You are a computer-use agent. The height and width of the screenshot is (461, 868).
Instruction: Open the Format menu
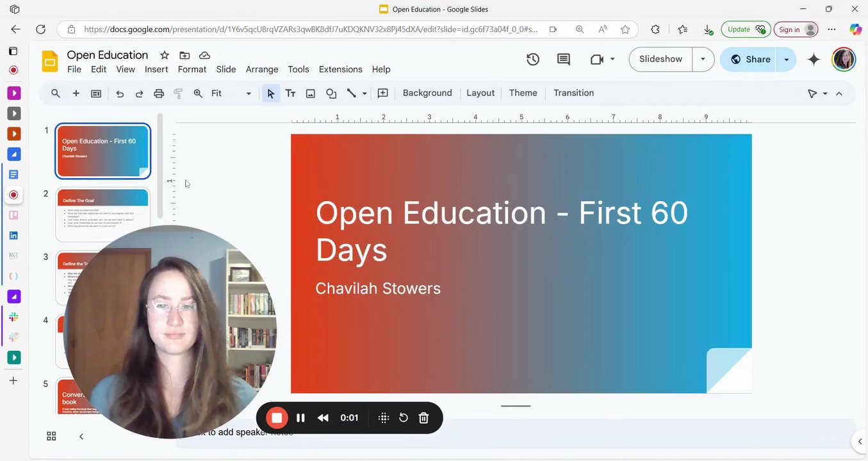point(192,69)
